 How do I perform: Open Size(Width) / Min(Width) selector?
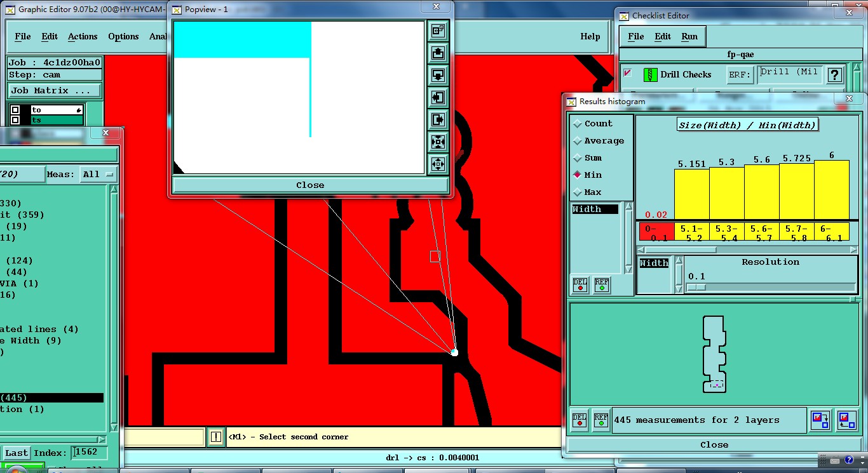[747, 125]
